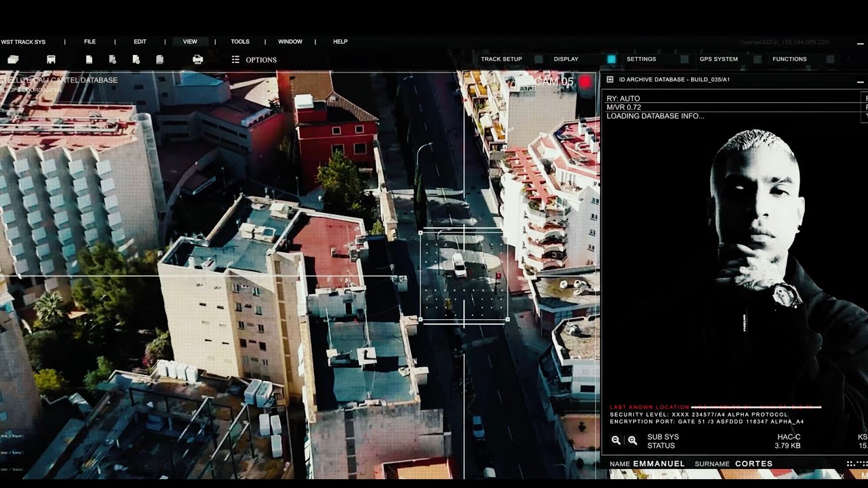Screen dimensions: 868x488
Task: Click the EMMANUEL name value
Action: click(660, 464)
